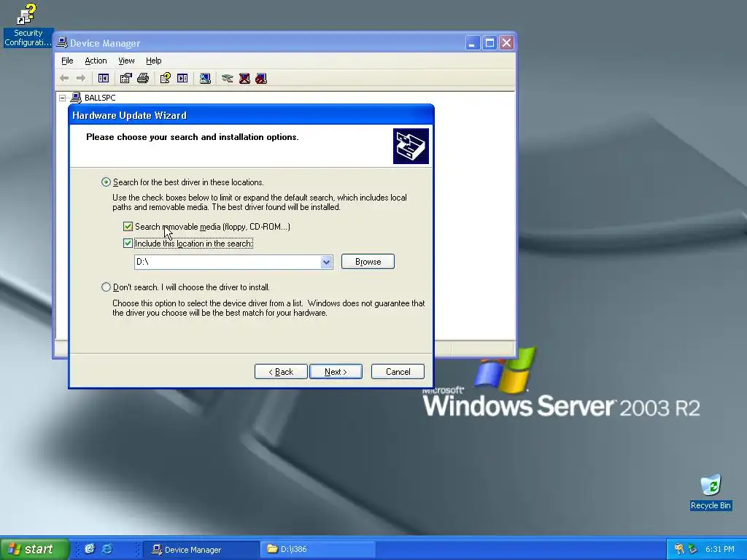Open the File menu
This screenshot has height=560, width=747.
[x=67, y=61]
